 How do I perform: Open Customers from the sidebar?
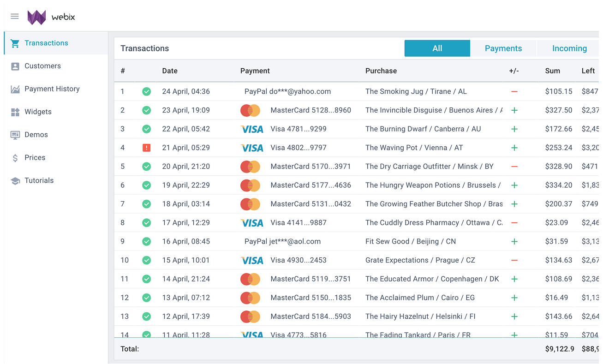pyautogui.click(x=42, y=66)
